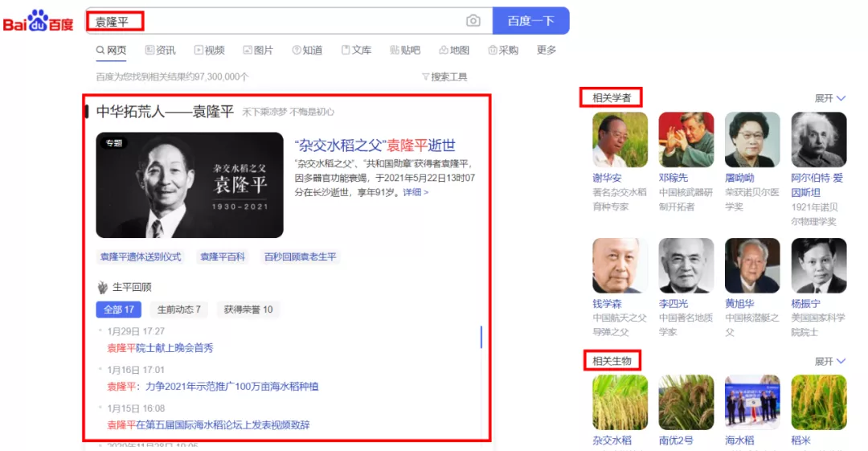Click 黄旭华's photo
This screenshot has height=451, width=868.
coord(752,265)
